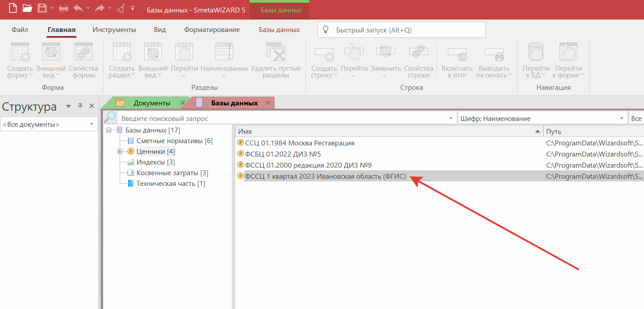Open the Форматирование ribbon tab

click(212, 30)
